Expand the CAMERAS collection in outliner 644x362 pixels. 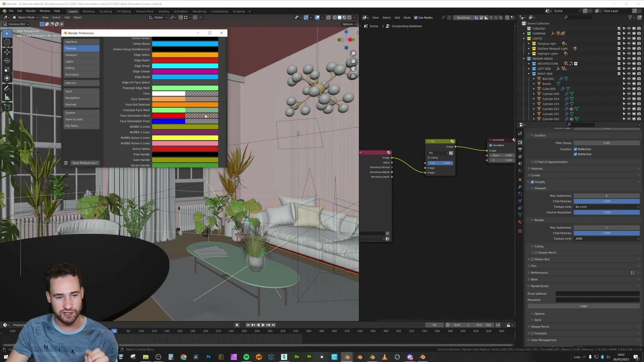(x=524, y=34)
